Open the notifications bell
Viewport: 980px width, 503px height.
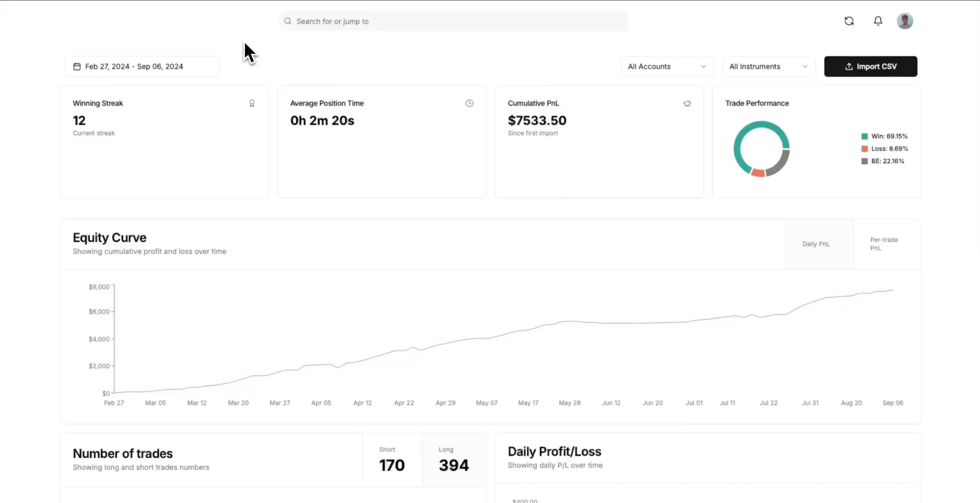click(x=878, y=21)
